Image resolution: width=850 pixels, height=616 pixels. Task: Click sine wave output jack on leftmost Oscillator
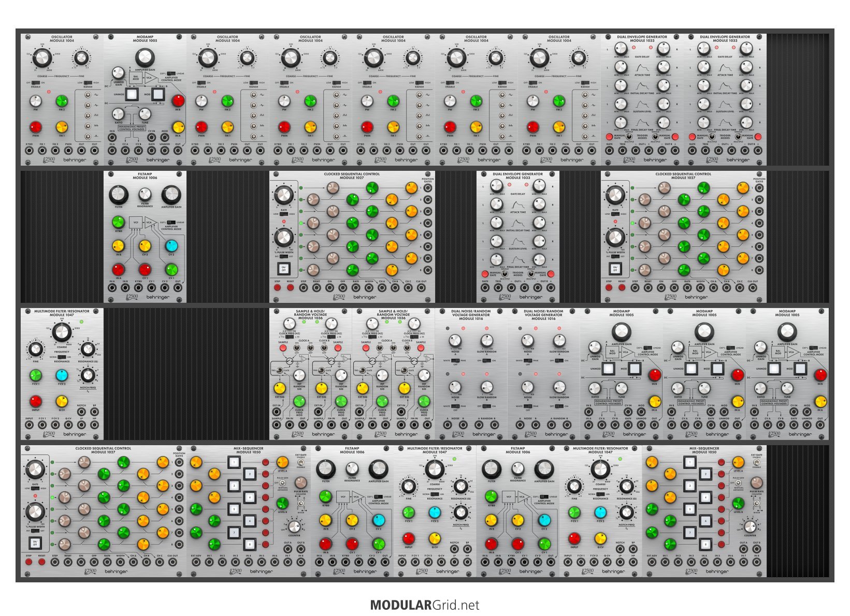tap(88, 95)
